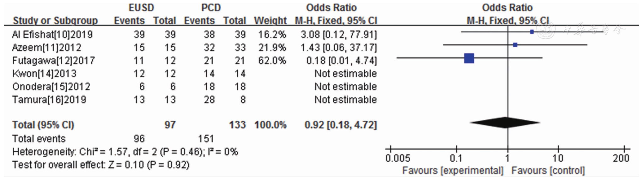Click the Study or Subgroup column header

55,21
